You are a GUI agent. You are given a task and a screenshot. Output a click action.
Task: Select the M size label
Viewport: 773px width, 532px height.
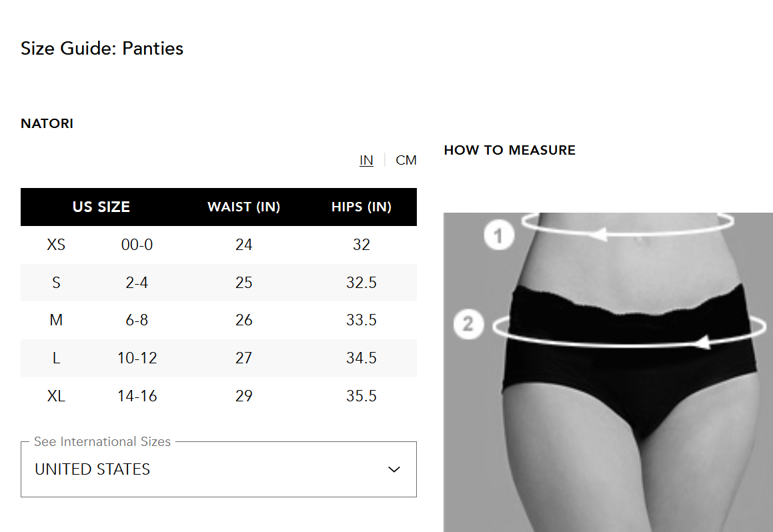56,321
